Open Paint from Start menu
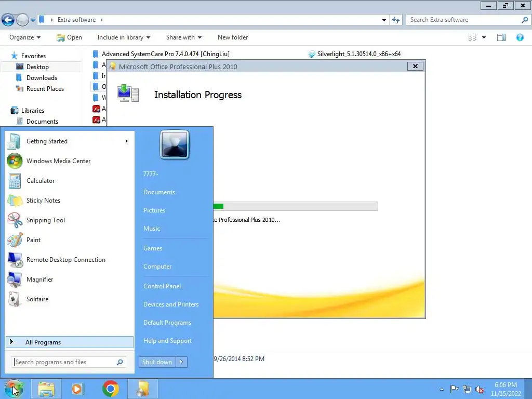 click(70, 240)
